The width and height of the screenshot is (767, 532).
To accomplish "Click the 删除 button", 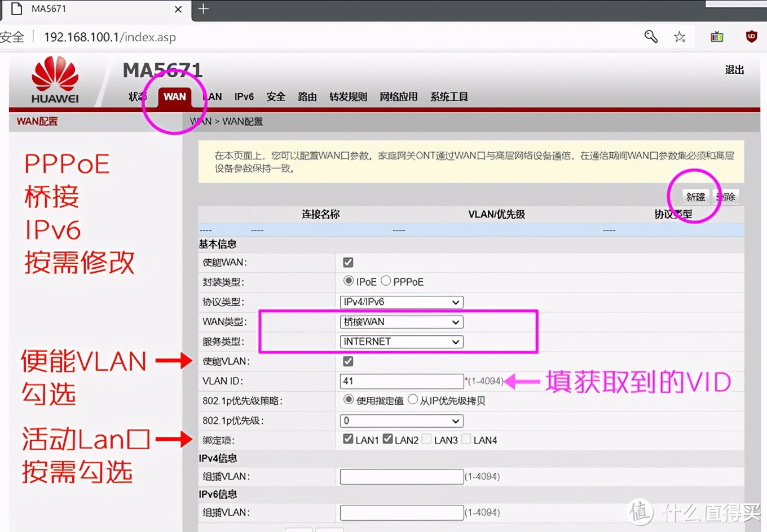I will (x=727, y=197).
